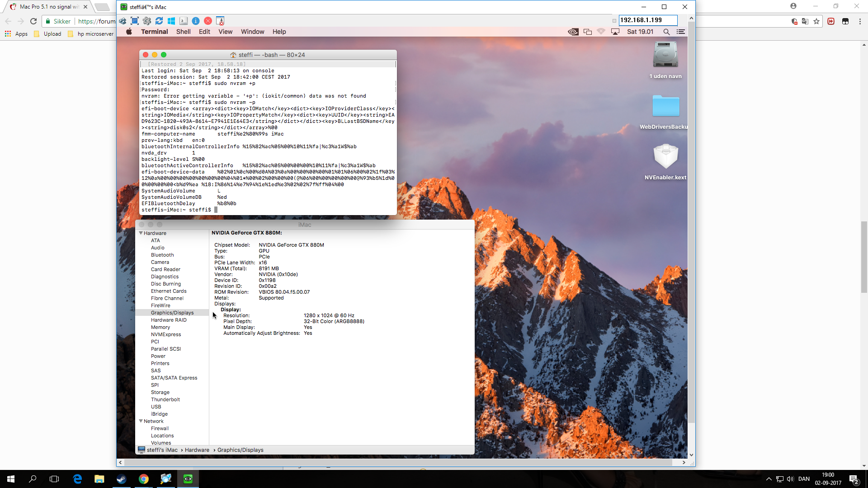The width and height of the screenshot is (868, 488).
Task: Open Chrome from the Windows taskbar
Action: click(144, 479)
